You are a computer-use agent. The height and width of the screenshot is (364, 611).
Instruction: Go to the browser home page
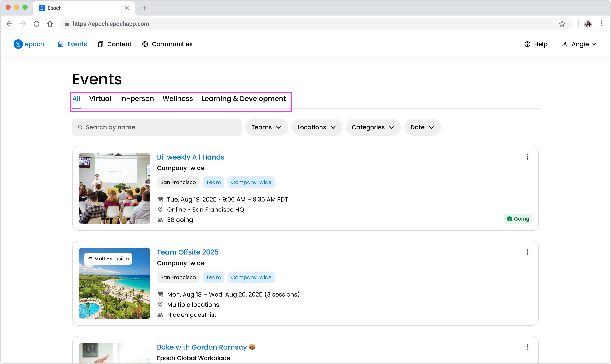point(50,24)
